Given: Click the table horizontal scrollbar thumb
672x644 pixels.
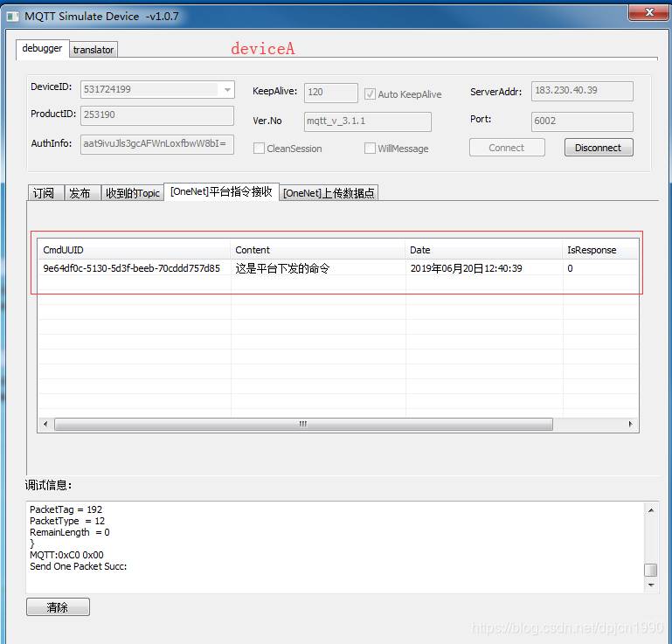Looking at the screenshot, I should tap(303, 424).
